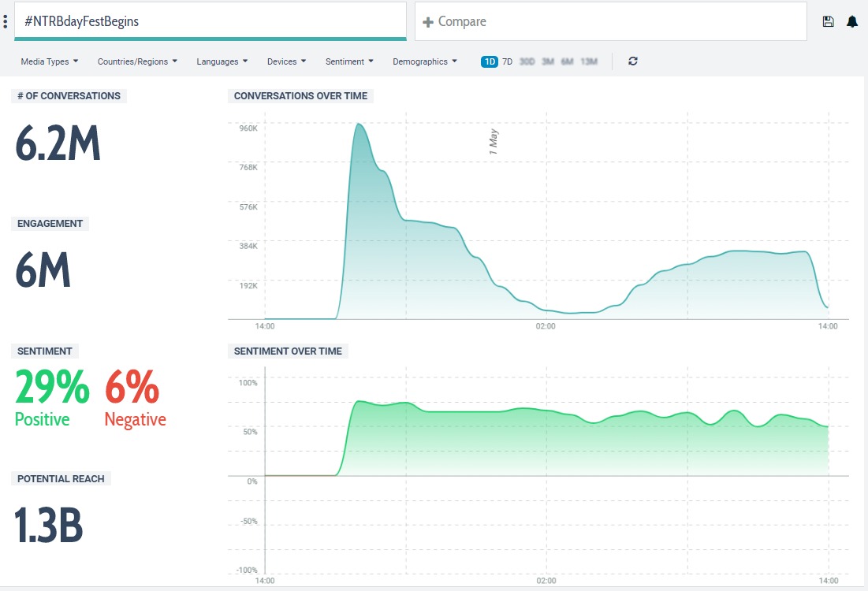Click the save search icon

point(828,21)
